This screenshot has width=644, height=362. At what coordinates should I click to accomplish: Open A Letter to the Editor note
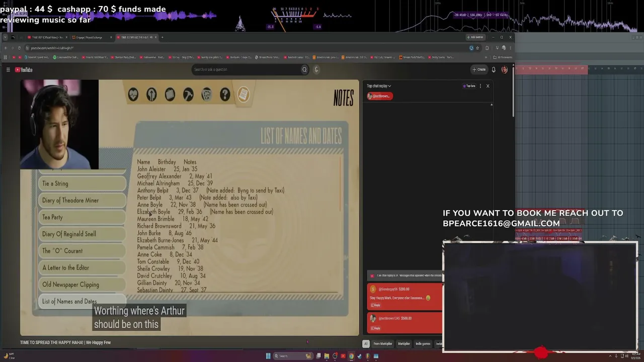click(x=82, y=267)
